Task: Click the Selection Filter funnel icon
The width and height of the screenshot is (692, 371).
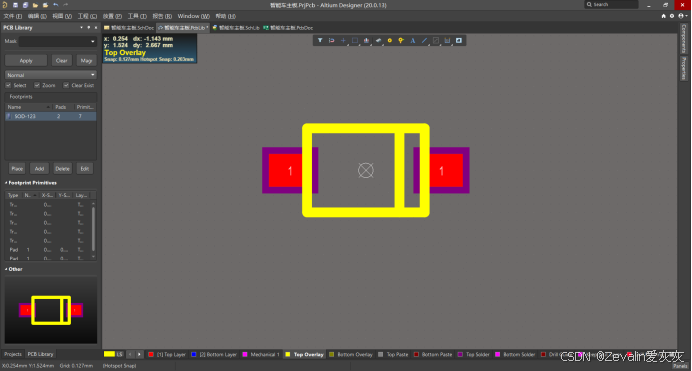Action: [x=320, y=41]
